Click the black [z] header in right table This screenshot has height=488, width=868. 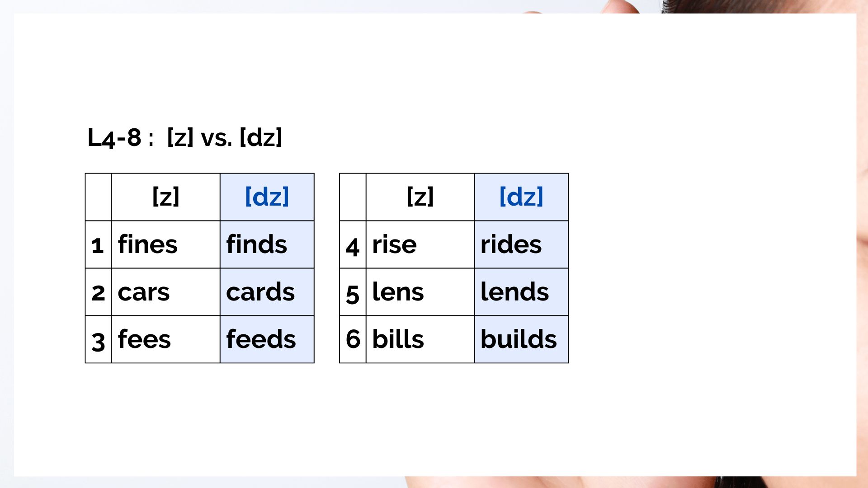(x=420, y=197)
